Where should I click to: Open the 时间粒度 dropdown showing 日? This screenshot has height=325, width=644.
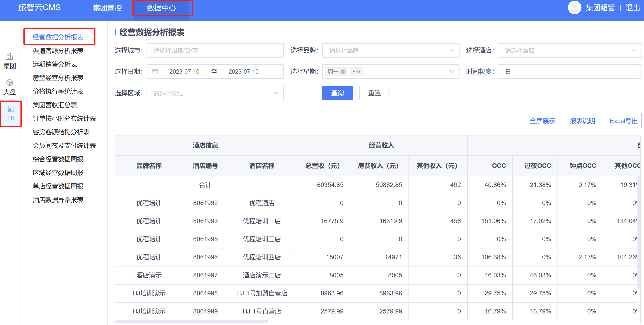pyautogui.click(x=569, y=72)
